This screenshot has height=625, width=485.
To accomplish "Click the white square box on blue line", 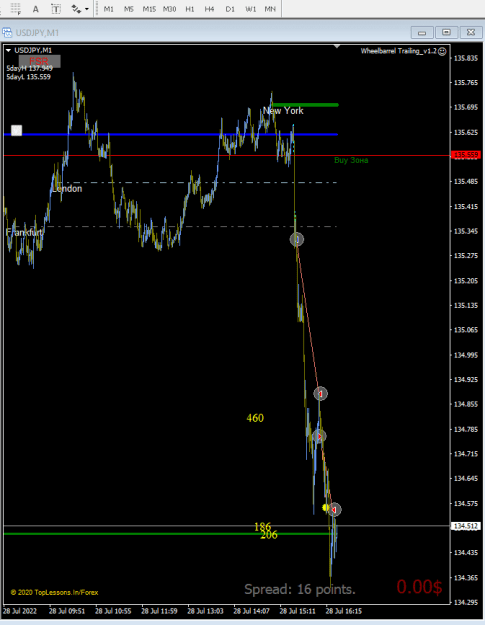I will pyautogui.click(x=16, y=130).
